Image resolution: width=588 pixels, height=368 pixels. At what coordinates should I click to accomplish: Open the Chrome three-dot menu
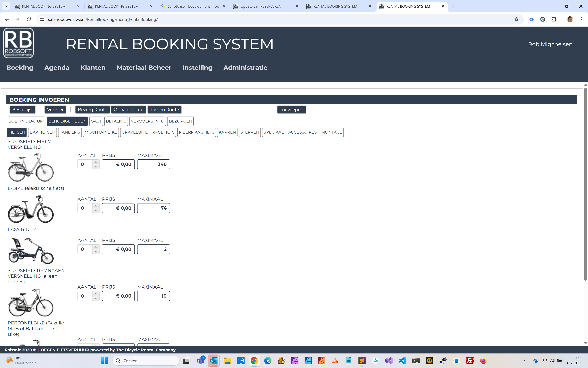581,19
